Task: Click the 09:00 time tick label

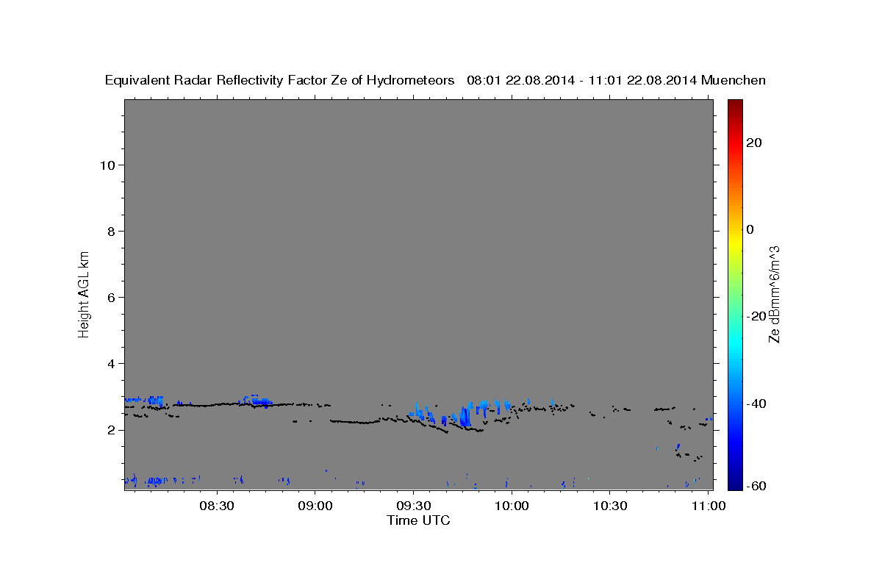Action: (315, 506)
